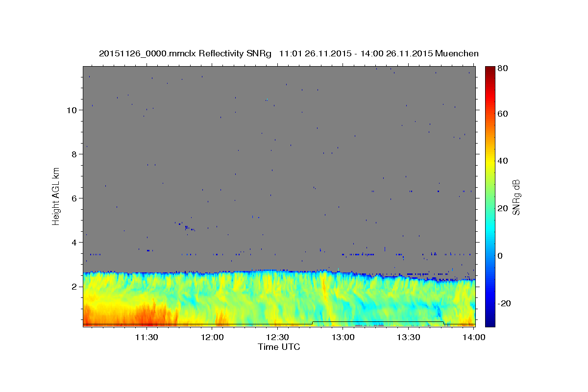The image size is (588, 392).
Task: Click the dark red top of colorbar
Action: 490,70
